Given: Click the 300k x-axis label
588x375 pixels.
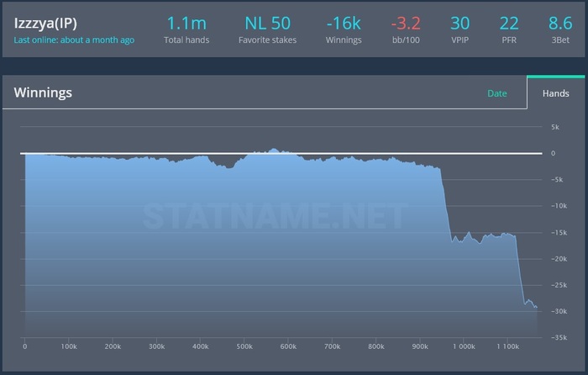Looking at the screenshot, I should click(156, 346).
